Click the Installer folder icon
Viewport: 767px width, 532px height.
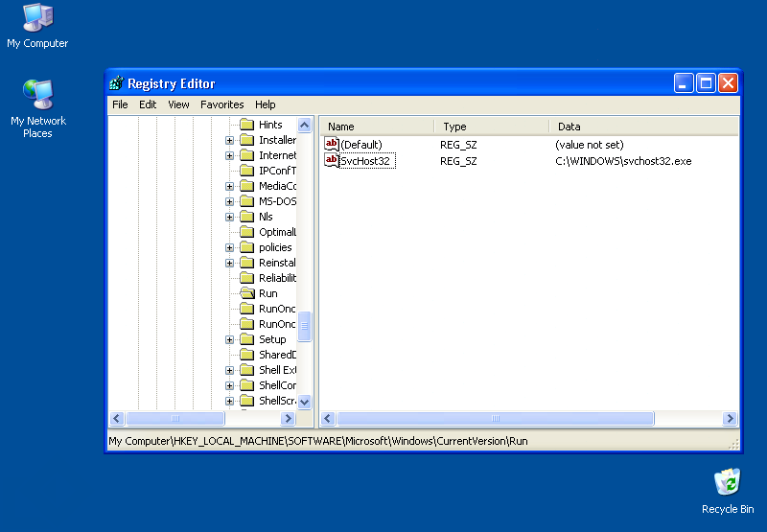247,140
